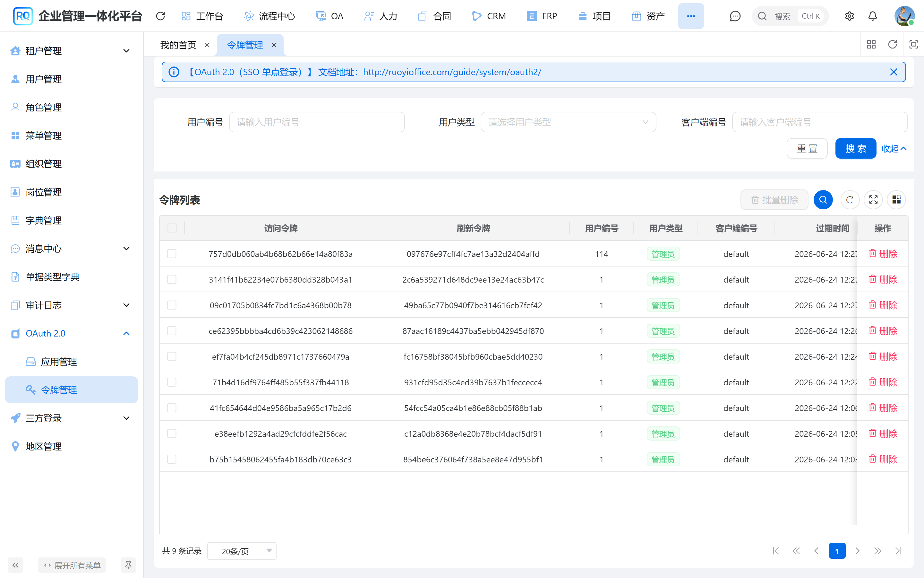This screenshot has height=578, width=924.
Task: Open the ERP top menu
Action: [x=542, y=16]
